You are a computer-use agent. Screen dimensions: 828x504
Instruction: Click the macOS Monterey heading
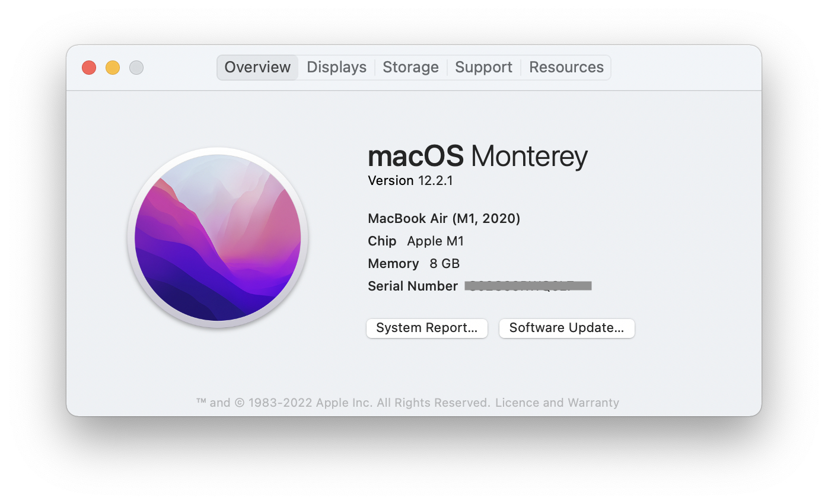[477, 157]
